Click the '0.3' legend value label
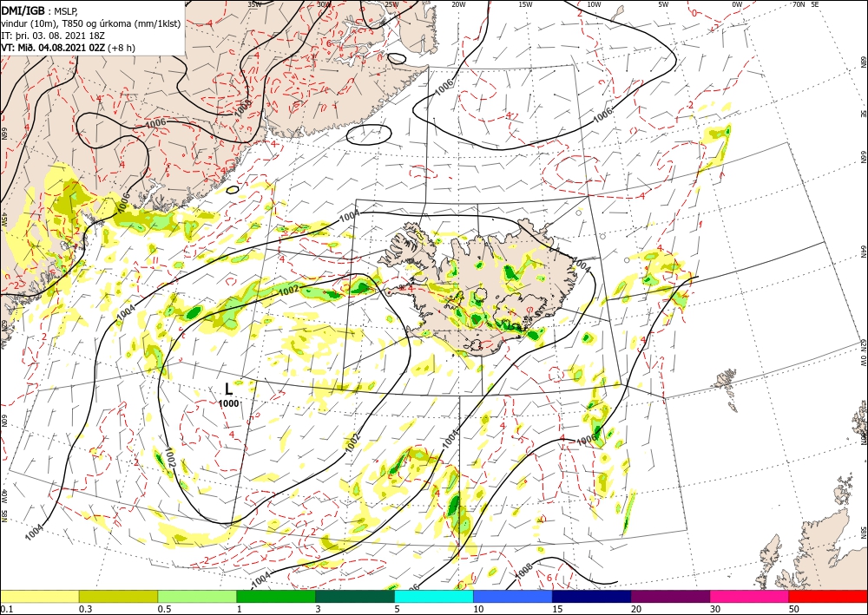Image resolution: width=868 pixels, height=615 pixels. [x=85, y=609]
